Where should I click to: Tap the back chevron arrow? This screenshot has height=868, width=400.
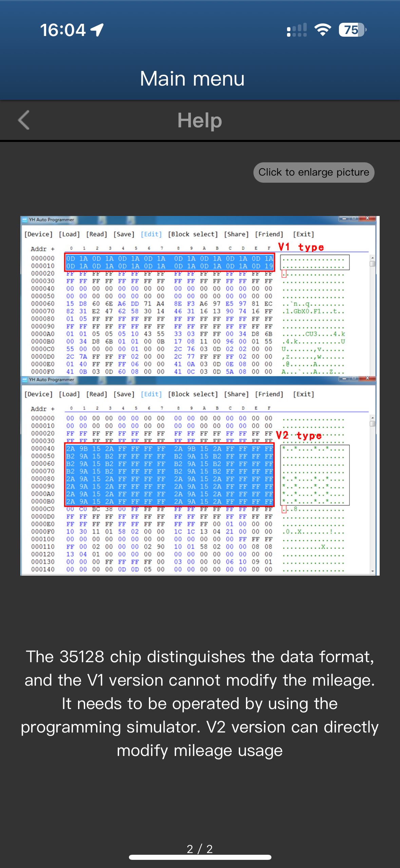[x=24, y=120]
